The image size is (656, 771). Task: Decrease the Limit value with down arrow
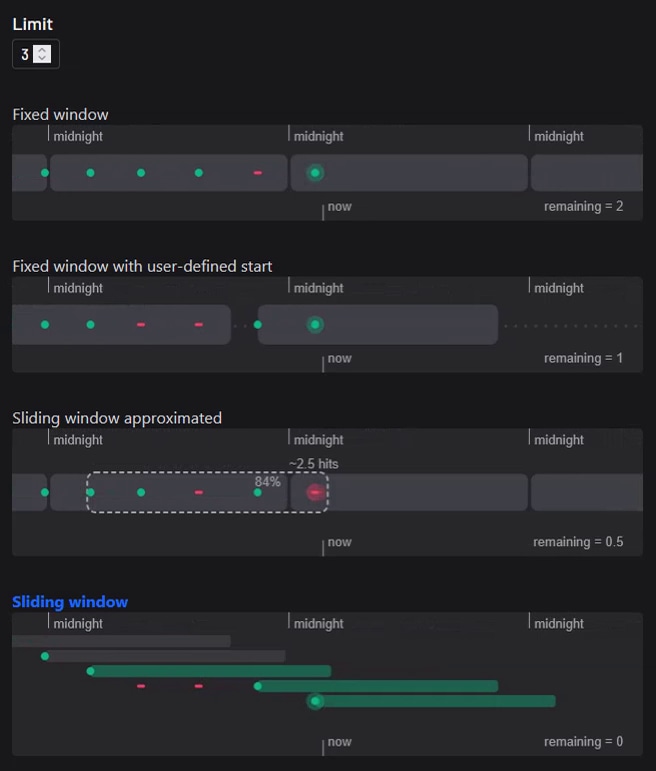[x=42, y=59]
